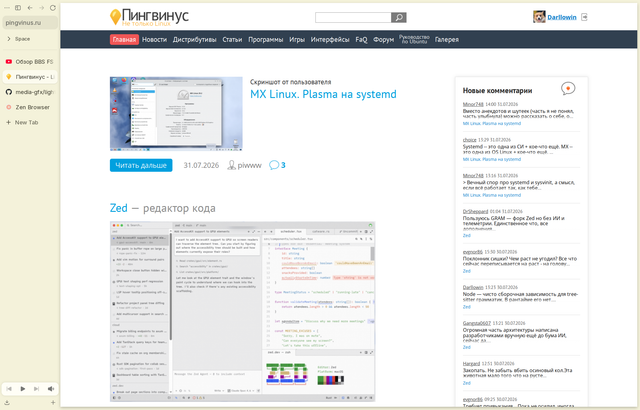Skip to previous track in media controls
Screen dimensions: 640x410
tap(9, 389)
